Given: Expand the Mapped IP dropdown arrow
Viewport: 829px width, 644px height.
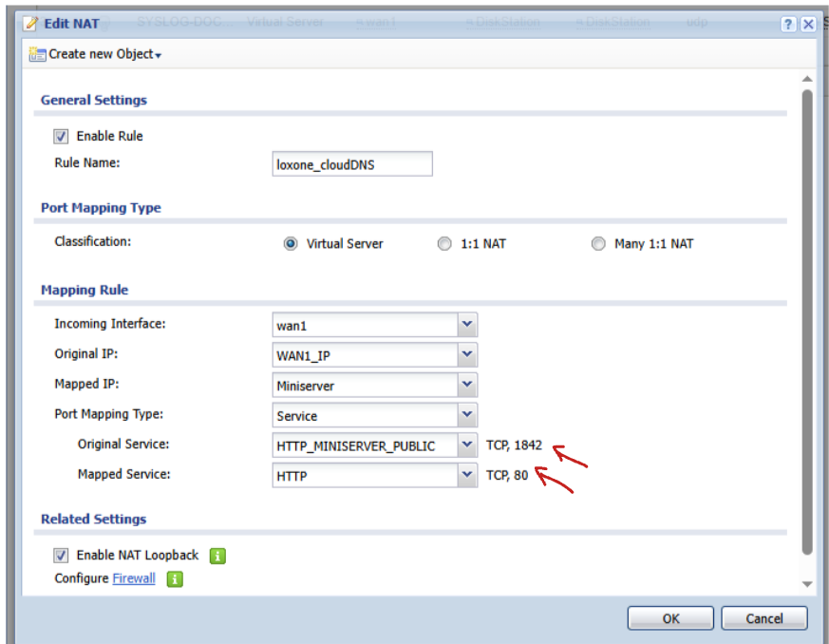Looking at the screenshot, I should (467, 385).
